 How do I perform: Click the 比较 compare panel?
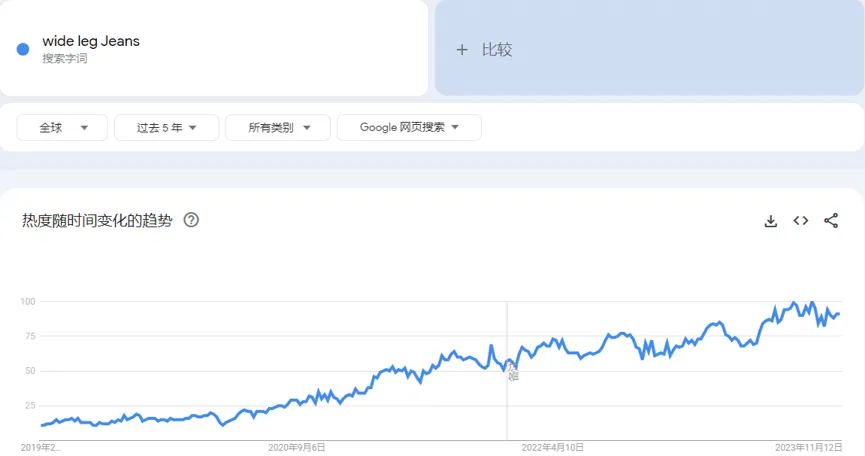pyautogui.click(x=649, y=48)
